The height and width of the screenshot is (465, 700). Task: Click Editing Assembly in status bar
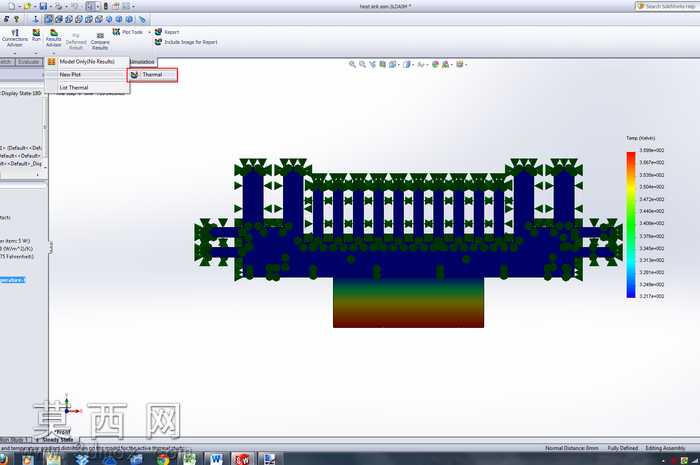(x=665, y=448)
